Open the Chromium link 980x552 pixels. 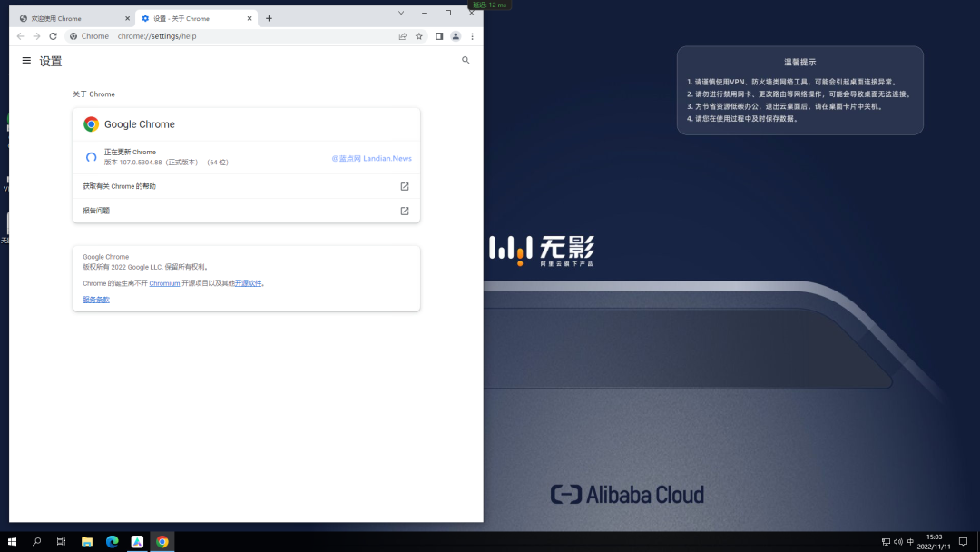[164, 283]
